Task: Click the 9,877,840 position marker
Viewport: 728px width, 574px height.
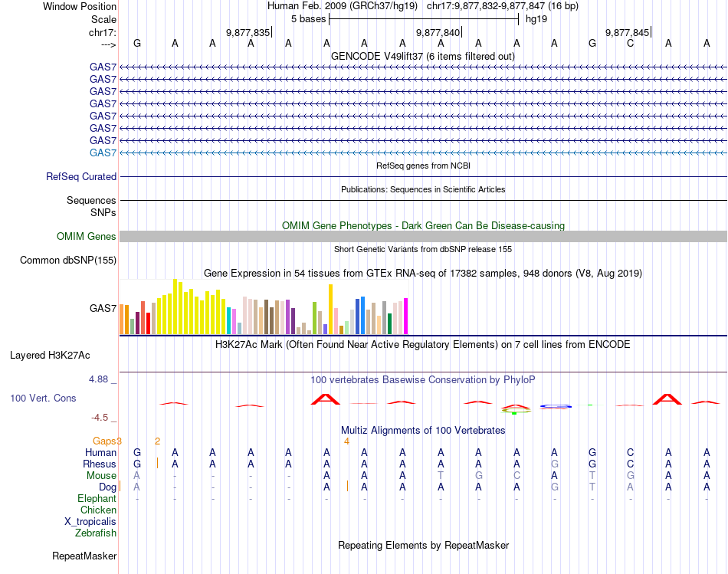Action: coord(438,32)
